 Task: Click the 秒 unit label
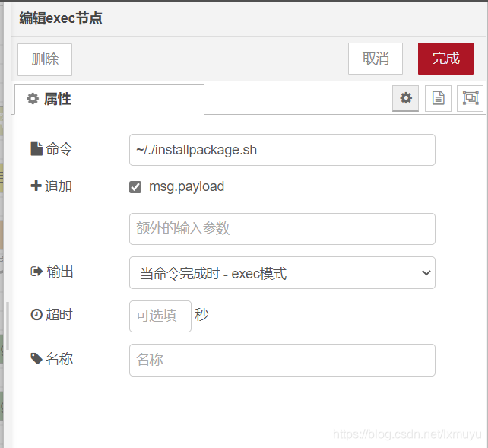pos(201,314)
